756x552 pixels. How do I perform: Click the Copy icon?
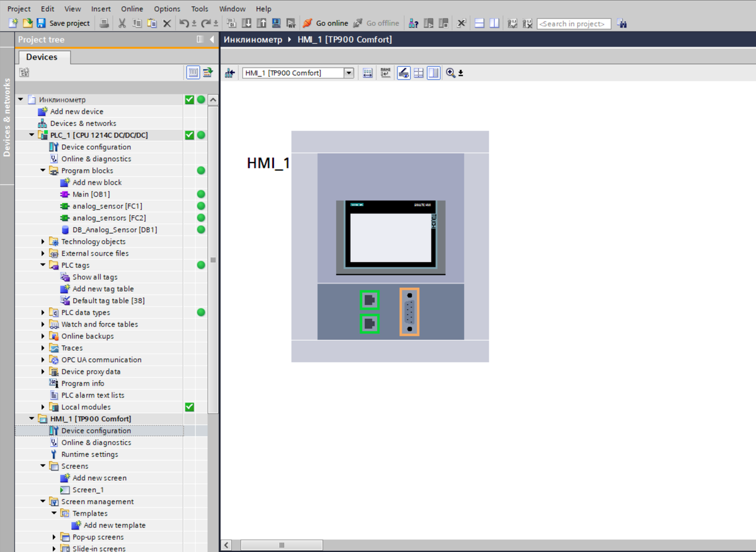(x=137, y=23)
